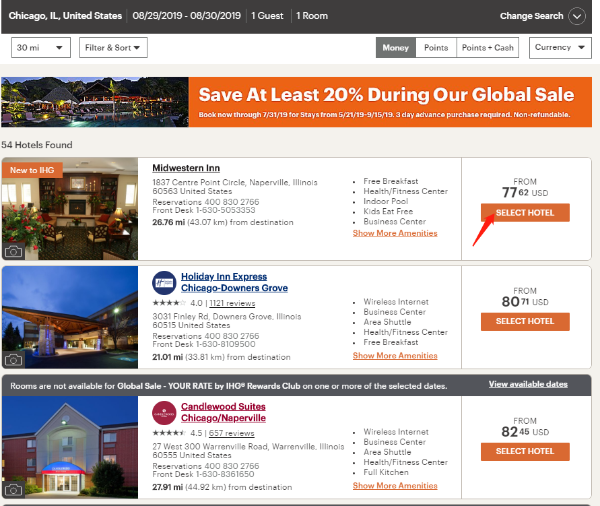Image resolution: width=600 pixels, height=506 pixels.
Task: Click 27 West 300 Warrenville Road address
Action: click(x=248, y=451)
